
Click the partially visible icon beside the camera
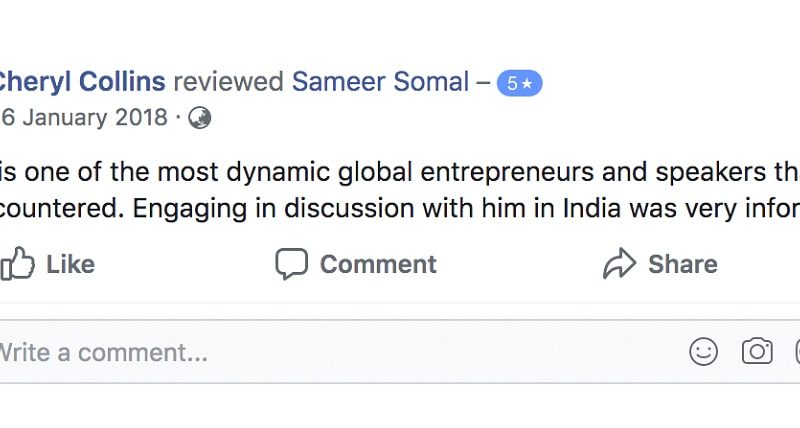[797, 351]
